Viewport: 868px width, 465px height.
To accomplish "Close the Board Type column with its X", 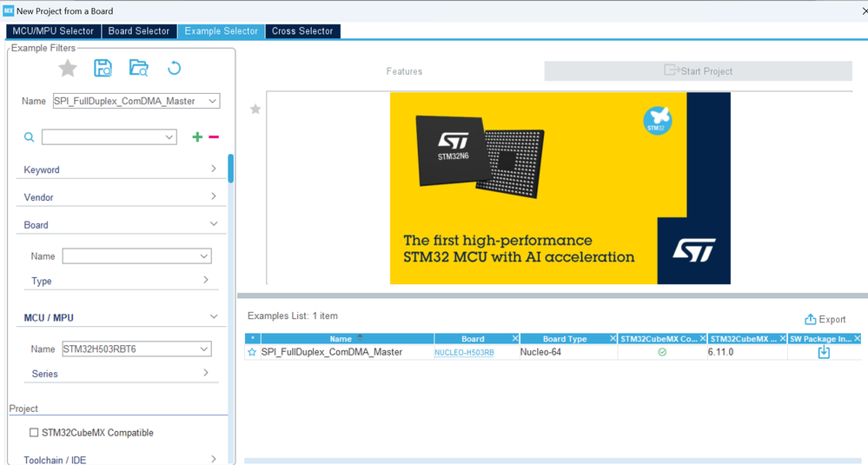I will click(613, 338).
